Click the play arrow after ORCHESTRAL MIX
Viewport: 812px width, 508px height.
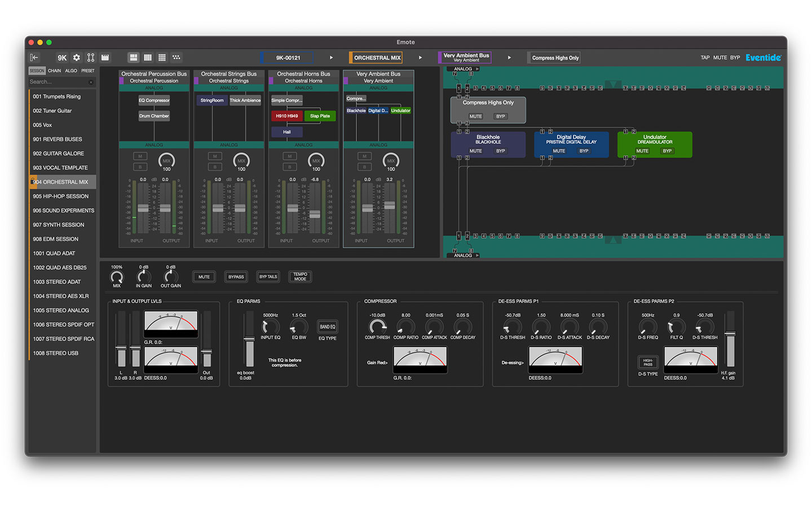[x=420, y=58]
